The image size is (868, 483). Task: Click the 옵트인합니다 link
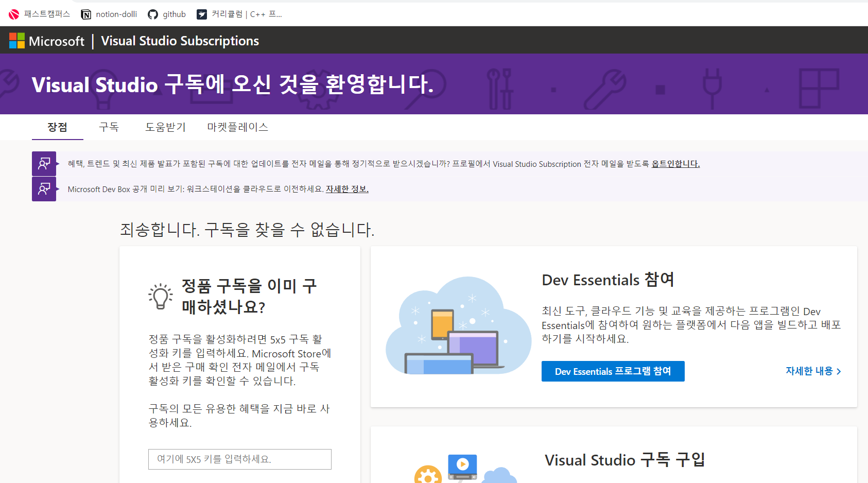coord(675,164)
